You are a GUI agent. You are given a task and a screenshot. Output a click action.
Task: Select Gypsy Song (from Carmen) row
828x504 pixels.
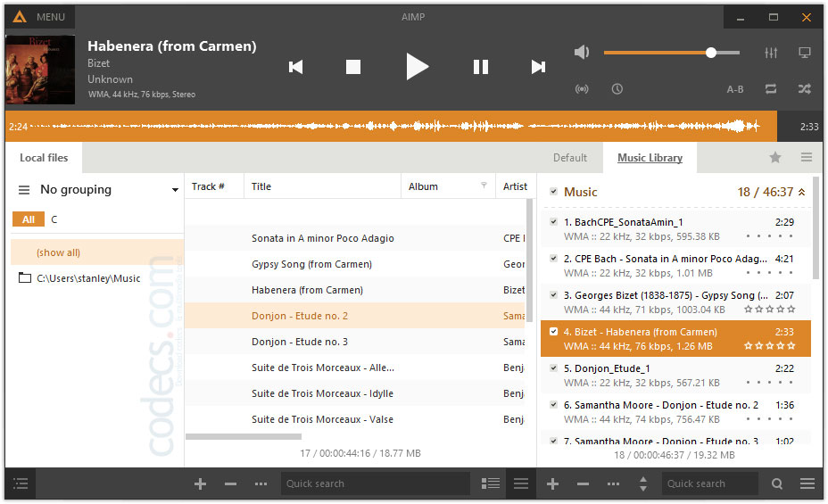(355, 264)
